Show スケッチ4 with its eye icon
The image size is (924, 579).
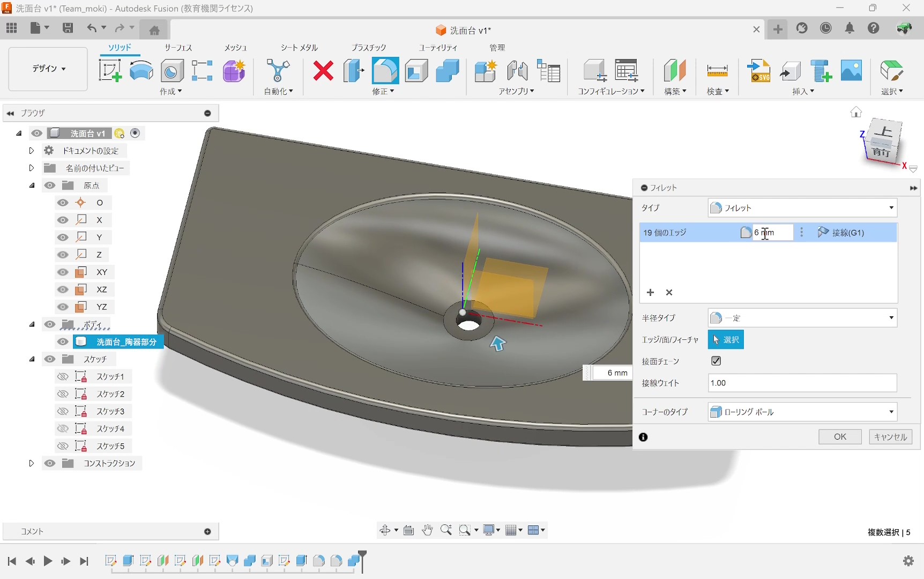(x=63, y=429)
